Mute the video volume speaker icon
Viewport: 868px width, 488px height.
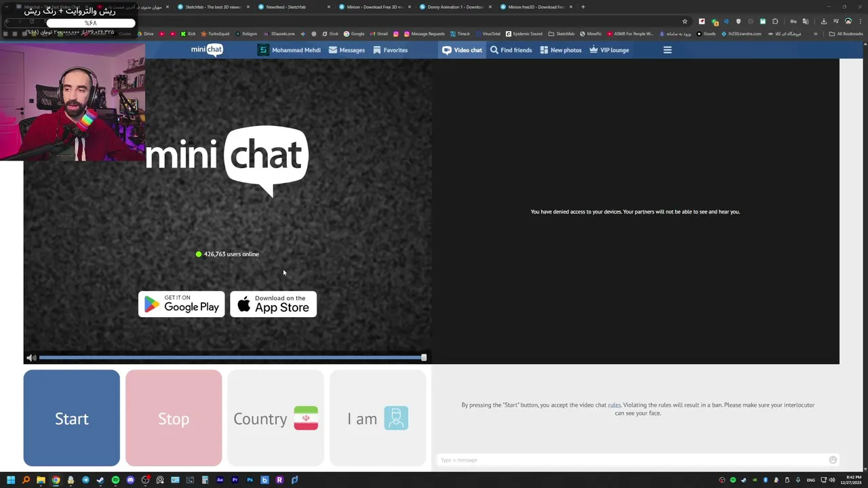click(x=31, y=358)
